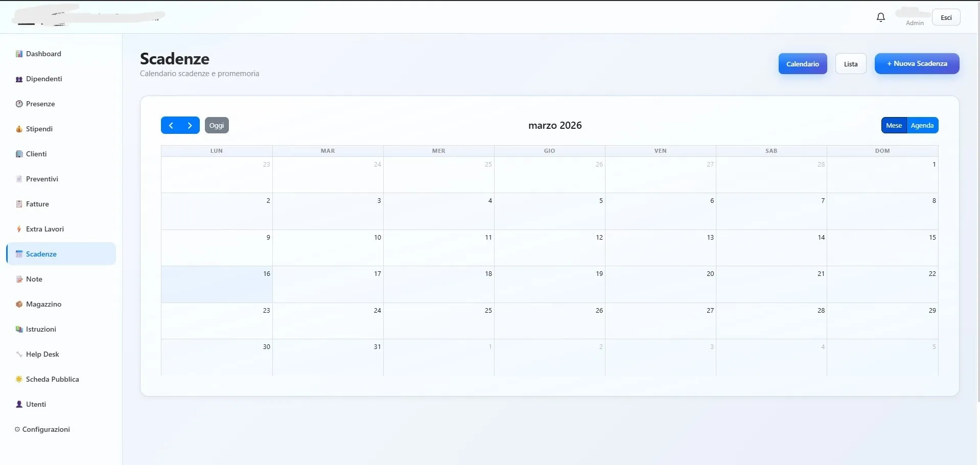Select the highlighted day 16 cell
The height and width of the screenshot is (465, 980).
pos(217,285)
